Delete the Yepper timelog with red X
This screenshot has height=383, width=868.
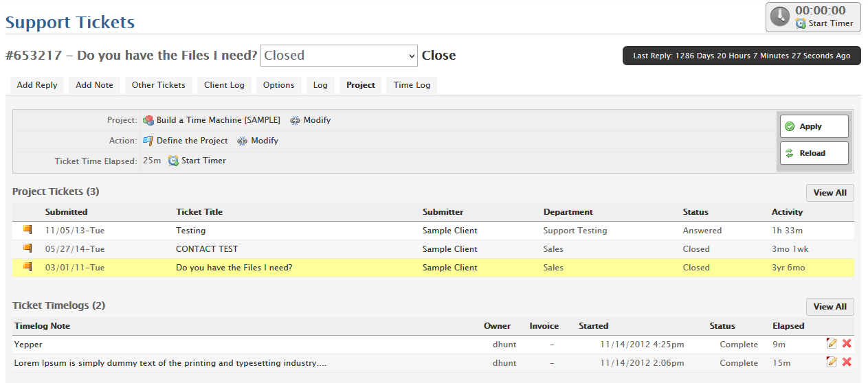pyautogui.click(x=847, y=343)
